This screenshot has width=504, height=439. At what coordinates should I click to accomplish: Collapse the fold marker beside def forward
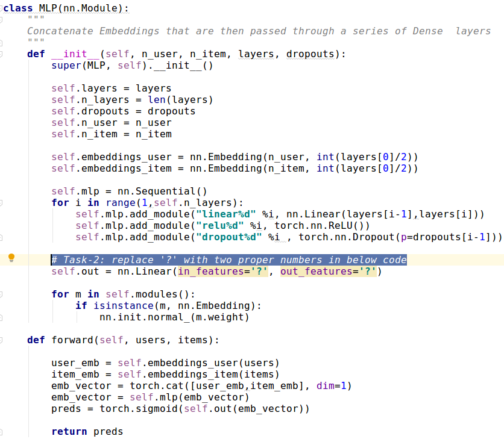pyautogui.click(x=1, y=340)
